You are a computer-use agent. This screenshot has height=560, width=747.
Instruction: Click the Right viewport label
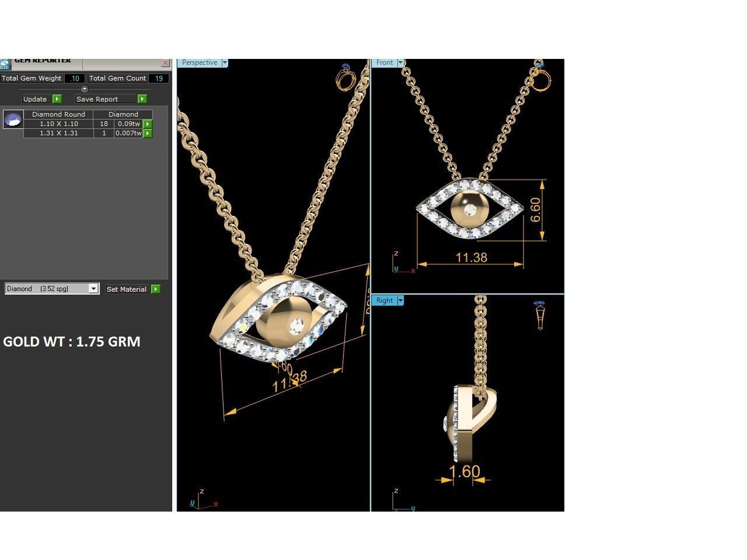click(384, 300)
